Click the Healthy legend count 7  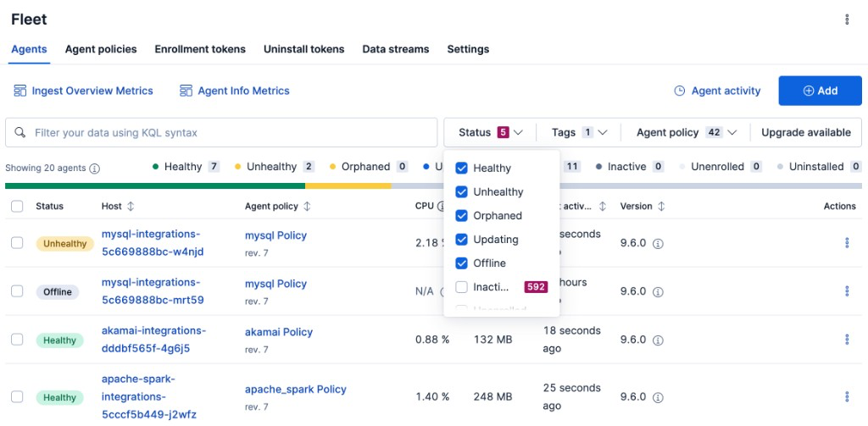click(214, 167)
